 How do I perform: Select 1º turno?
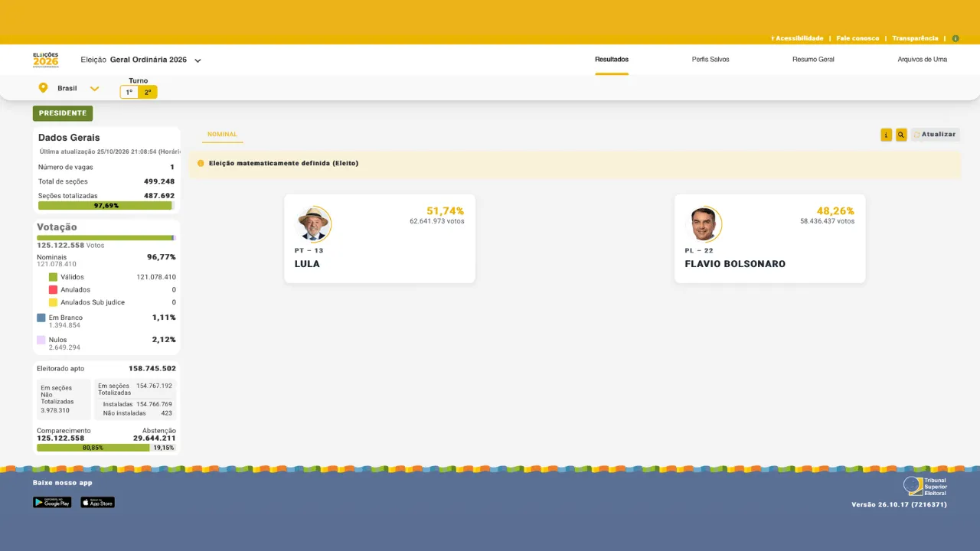[129, 92]
